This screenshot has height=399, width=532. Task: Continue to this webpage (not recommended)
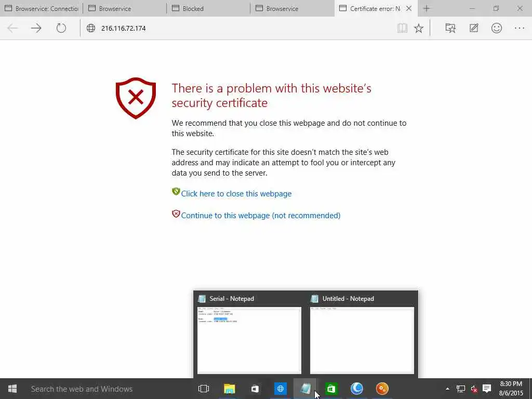[261, 216]
